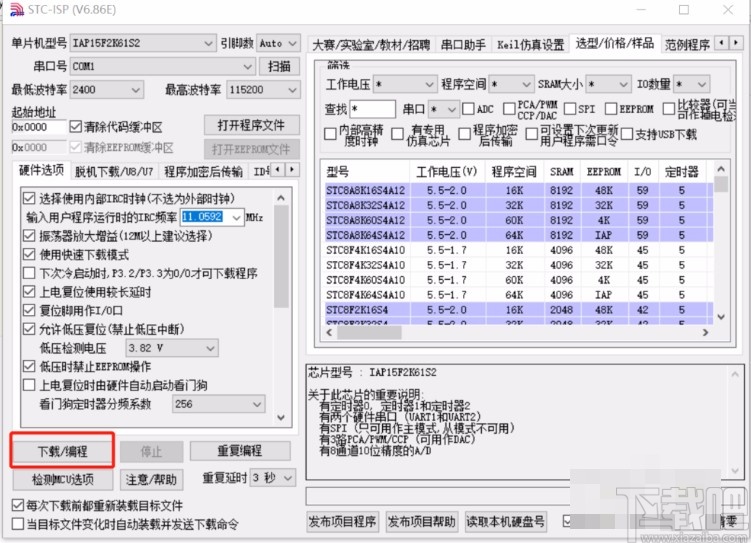
Task: Click 注意/帮助 button
Action: (151, 479)
